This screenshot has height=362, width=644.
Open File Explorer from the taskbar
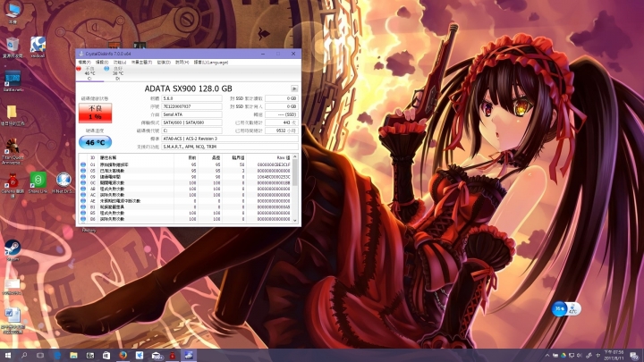coord(73,356)
